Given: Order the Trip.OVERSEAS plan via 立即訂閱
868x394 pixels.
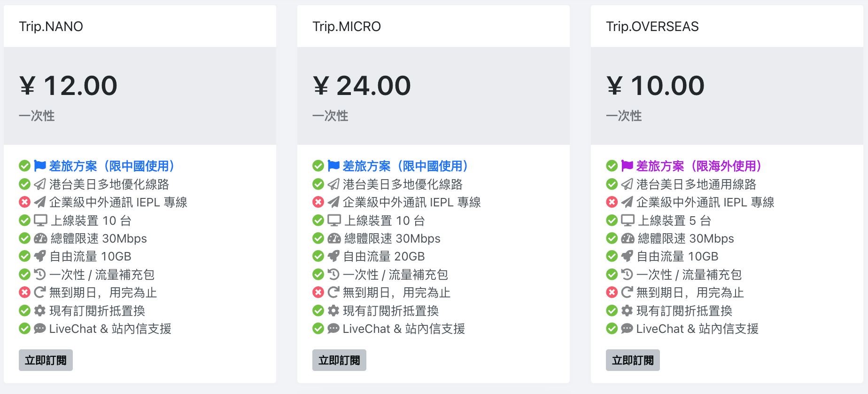Looking at the screenshot, I should pyautogui.click(x=633, y=360).
